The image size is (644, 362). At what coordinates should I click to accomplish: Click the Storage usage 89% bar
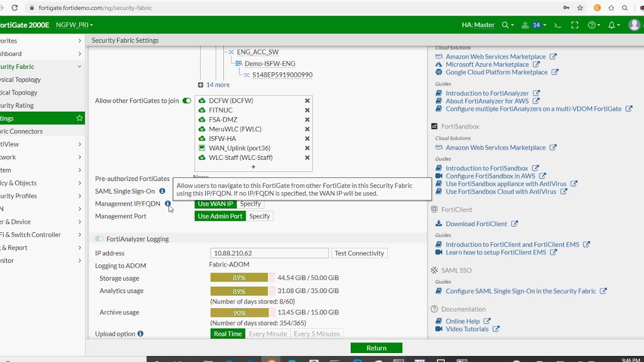[243, 278]
